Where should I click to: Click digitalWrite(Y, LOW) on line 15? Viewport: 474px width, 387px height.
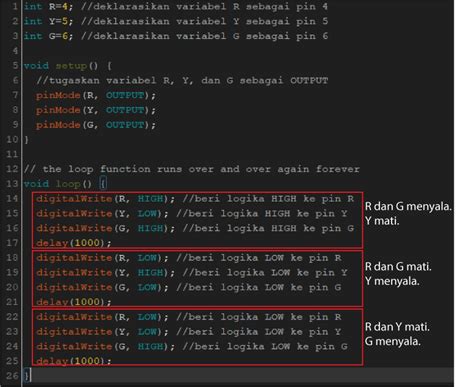(102, 213)
